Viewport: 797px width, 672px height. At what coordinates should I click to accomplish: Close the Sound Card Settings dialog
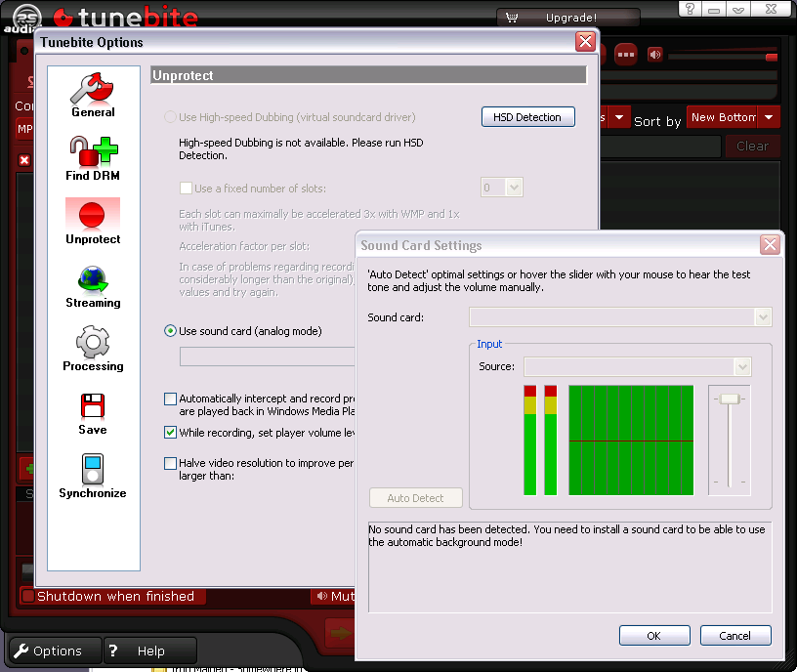770,245
